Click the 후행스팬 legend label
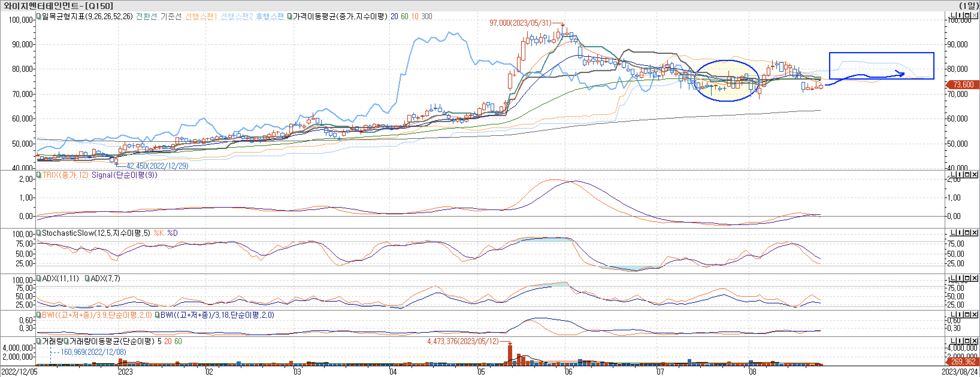The image size is (980, 377). pyautogui.click(x=270, y=16)
